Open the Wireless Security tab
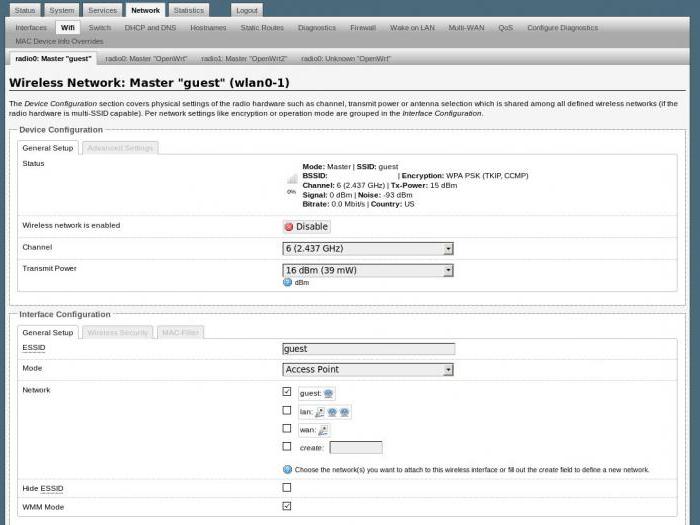 point(117,333)
